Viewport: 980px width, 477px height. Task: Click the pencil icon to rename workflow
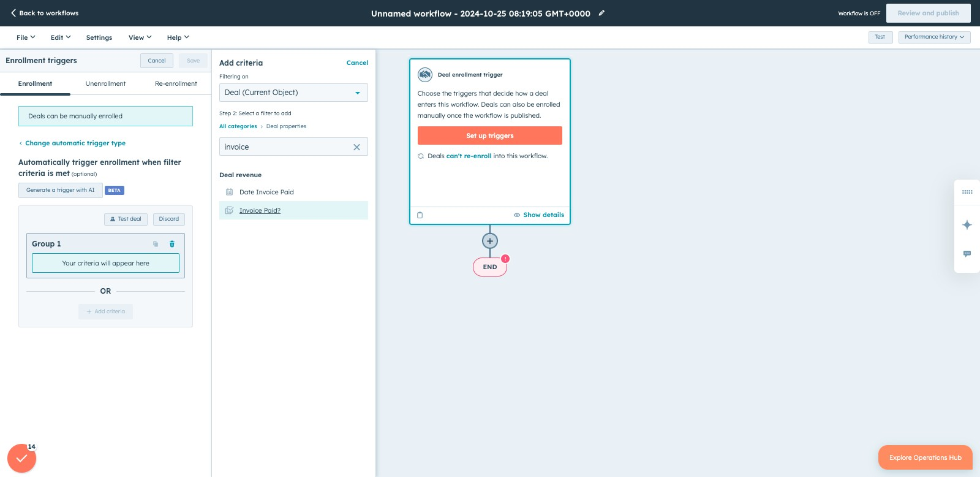pyautogui.click(x=601, y=13)
